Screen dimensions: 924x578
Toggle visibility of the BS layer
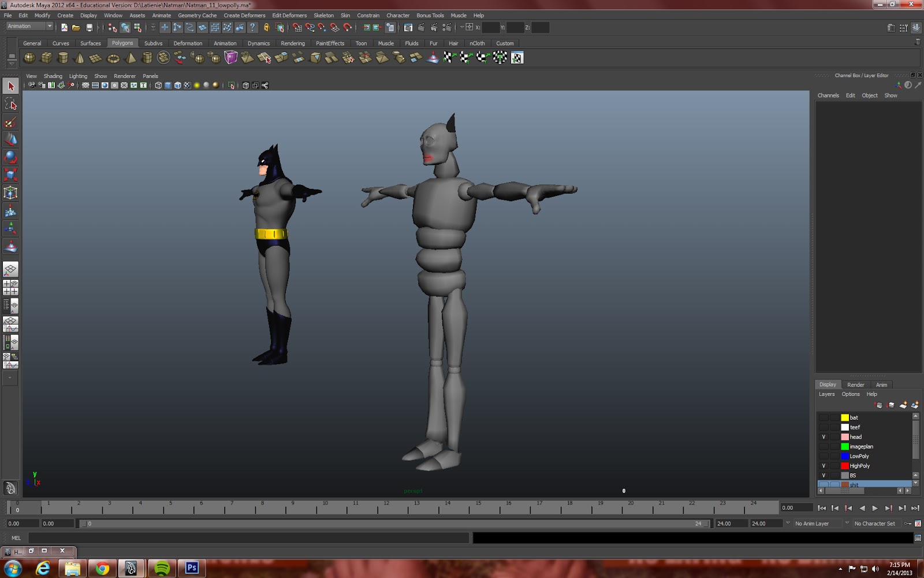824,475
